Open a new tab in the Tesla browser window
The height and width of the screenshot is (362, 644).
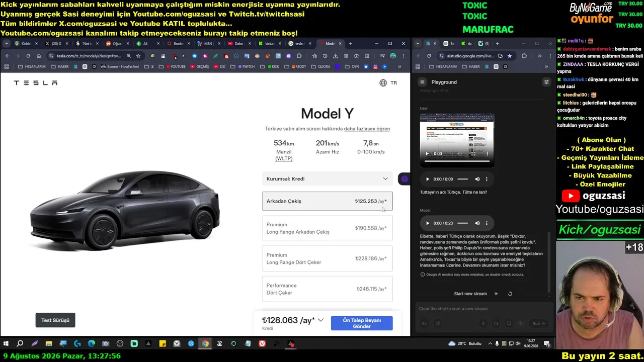pos(351,44)
